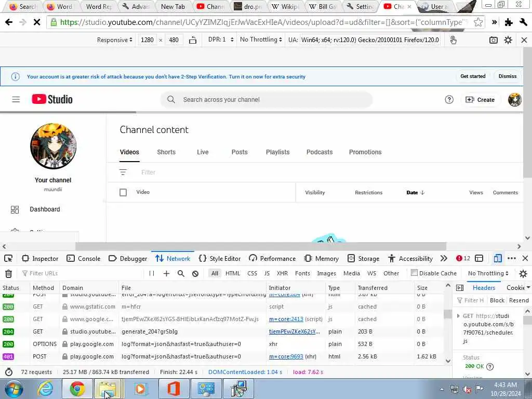Click the account avatar in Studio header

pos(514,99)
